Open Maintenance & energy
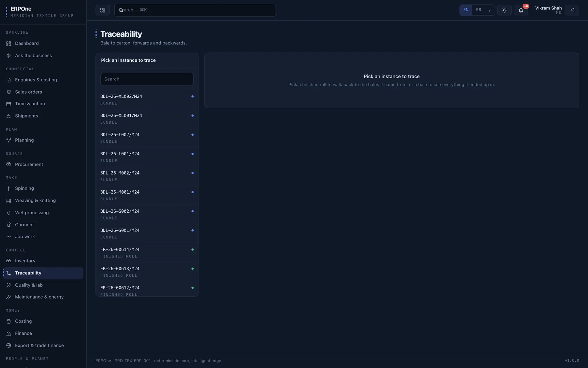 pyautogui.click(x=43, y=297)
